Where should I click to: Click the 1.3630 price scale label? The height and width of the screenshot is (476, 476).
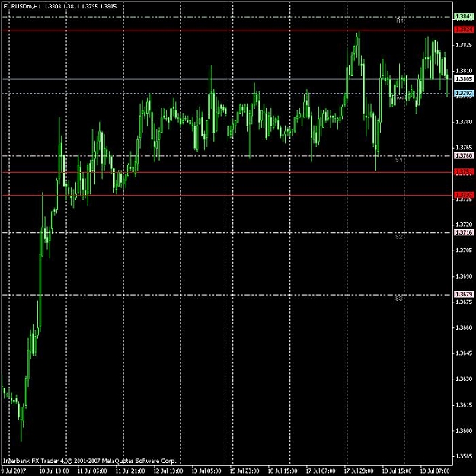464,379
